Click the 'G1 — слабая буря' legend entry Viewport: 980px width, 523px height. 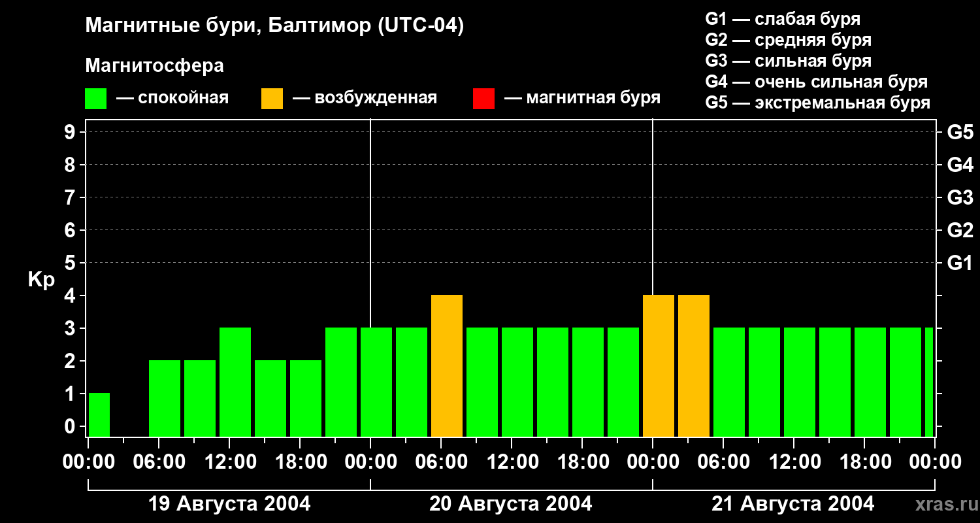[783, 19]
